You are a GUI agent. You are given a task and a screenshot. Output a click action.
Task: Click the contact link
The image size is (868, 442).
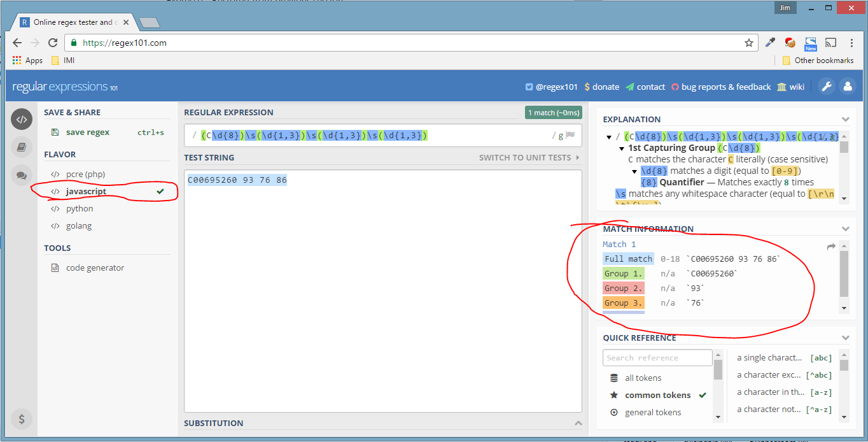pyautogui.click(x=645, y=87)
